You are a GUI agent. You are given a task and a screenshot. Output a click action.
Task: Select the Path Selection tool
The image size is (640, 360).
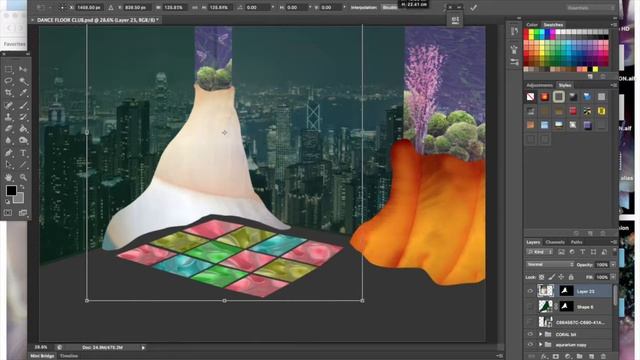pos(8,165)
